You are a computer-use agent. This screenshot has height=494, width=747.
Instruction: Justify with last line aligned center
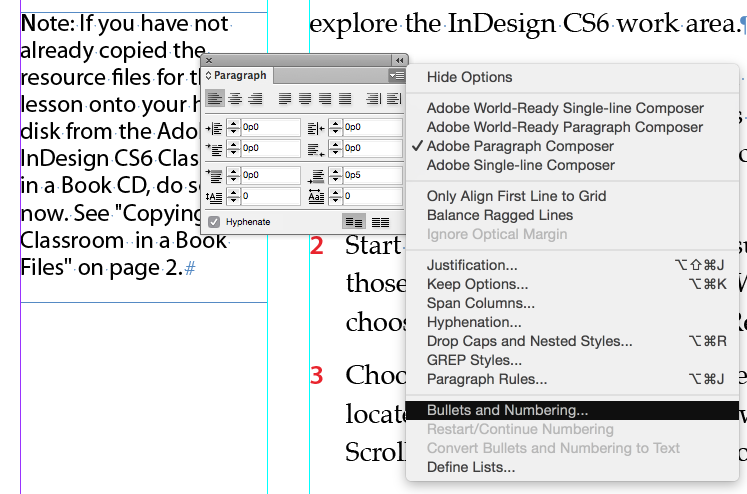click(305, 99)
